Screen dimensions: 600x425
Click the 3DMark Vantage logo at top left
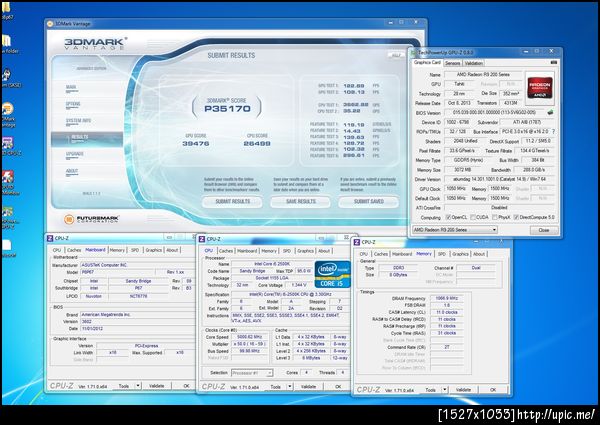click(x=96, y=43)
